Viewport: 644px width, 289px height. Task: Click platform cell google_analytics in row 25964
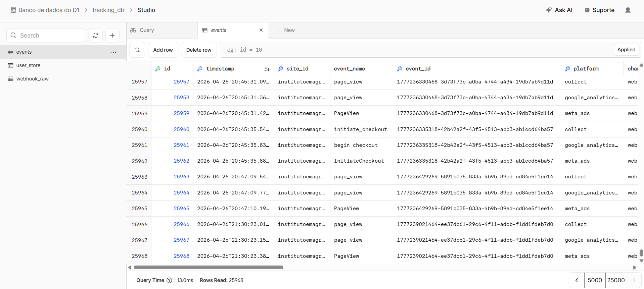click(592, 193)
